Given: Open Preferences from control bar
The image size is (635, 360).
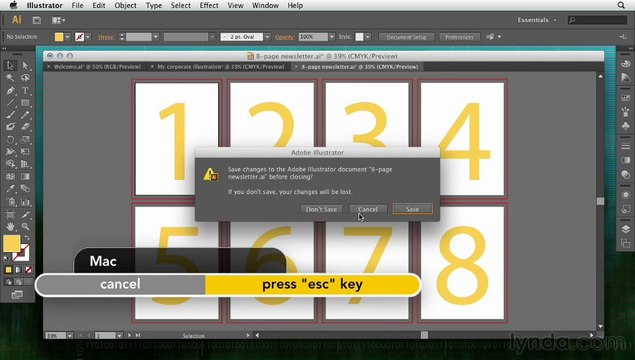Looking at the screenshot, I should click(x=459, y=37).
